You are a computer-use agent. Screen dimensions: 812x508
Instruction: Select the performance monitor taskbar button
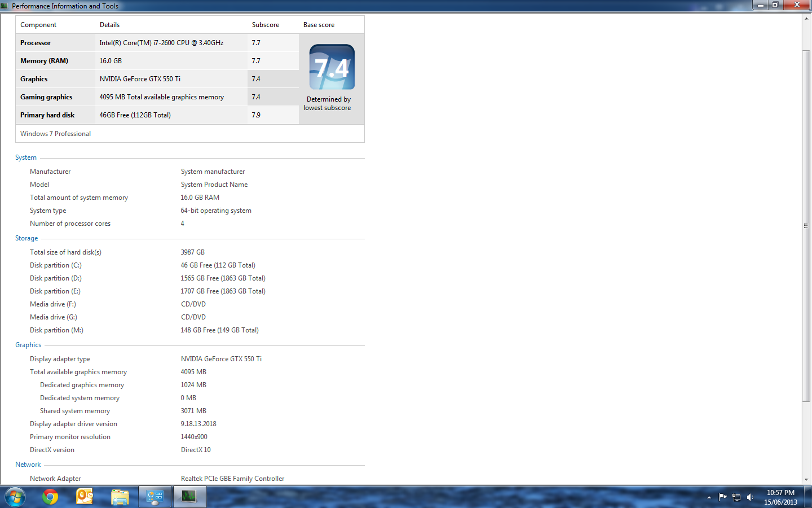click(x=189, y=497)
